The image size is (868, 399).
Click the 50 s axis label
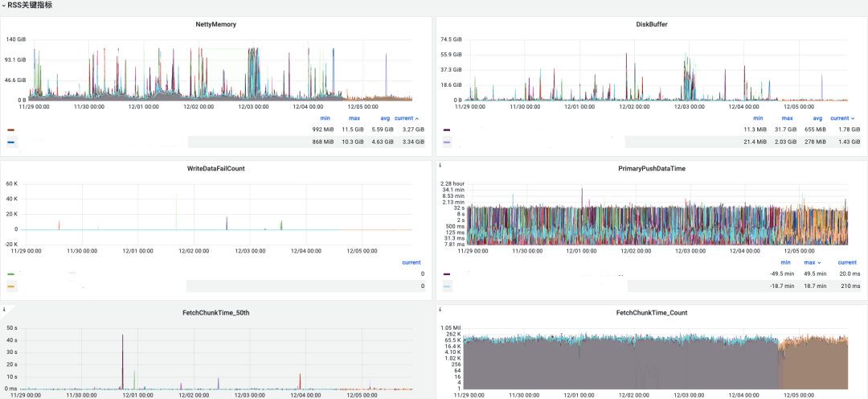click(13, 327)
